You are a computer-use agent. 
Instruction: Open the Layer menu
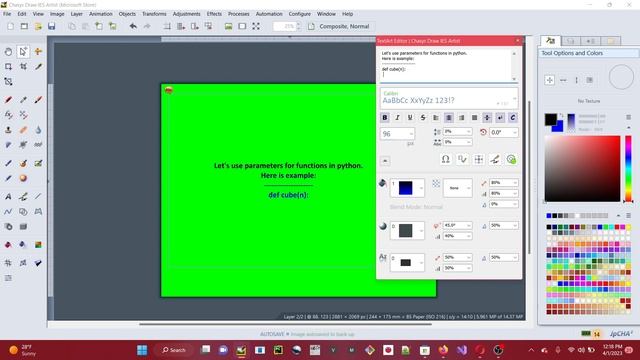(76, 14)
